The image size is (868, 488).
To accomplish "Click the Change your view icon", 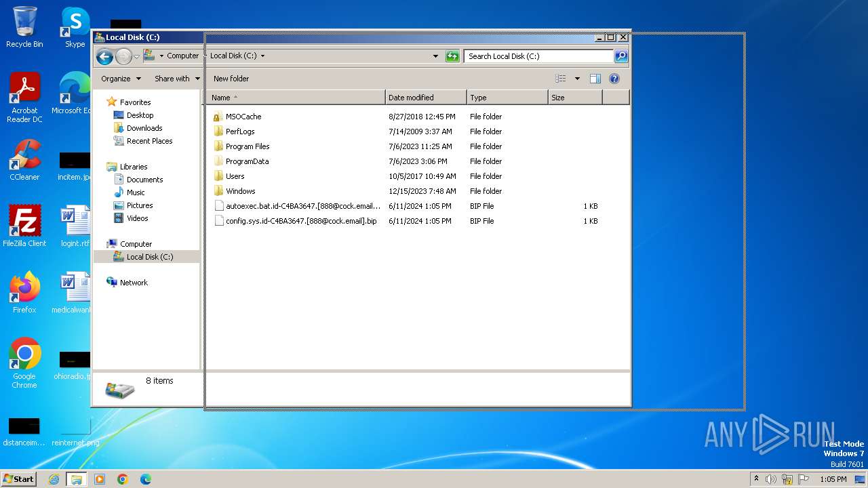I will point(560,79).
